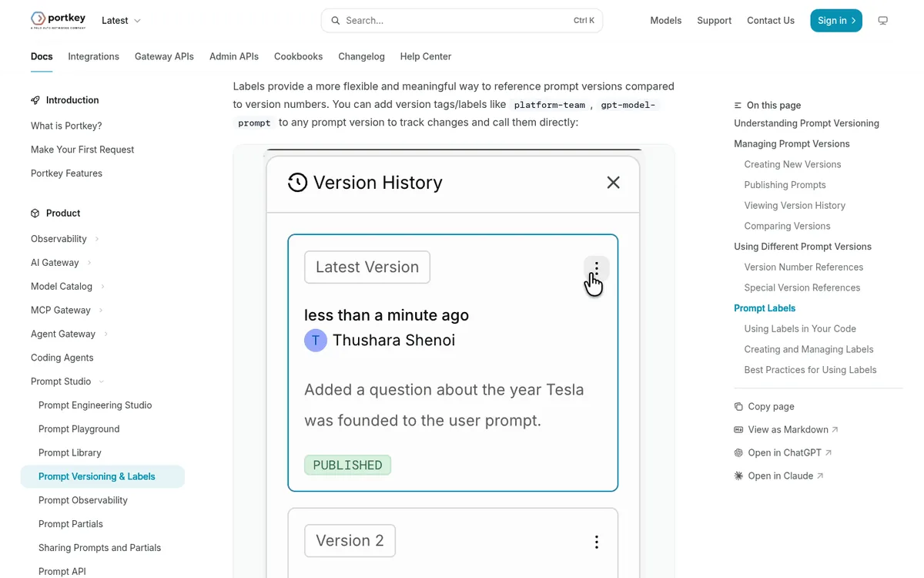924x578 pixels.
Task: Expand the Model Catalog section chevron
Action: (102, 287)
